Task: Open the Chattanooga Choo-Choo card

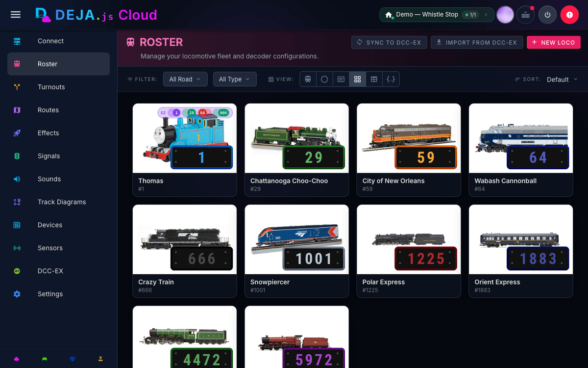Action: [297, 150]
